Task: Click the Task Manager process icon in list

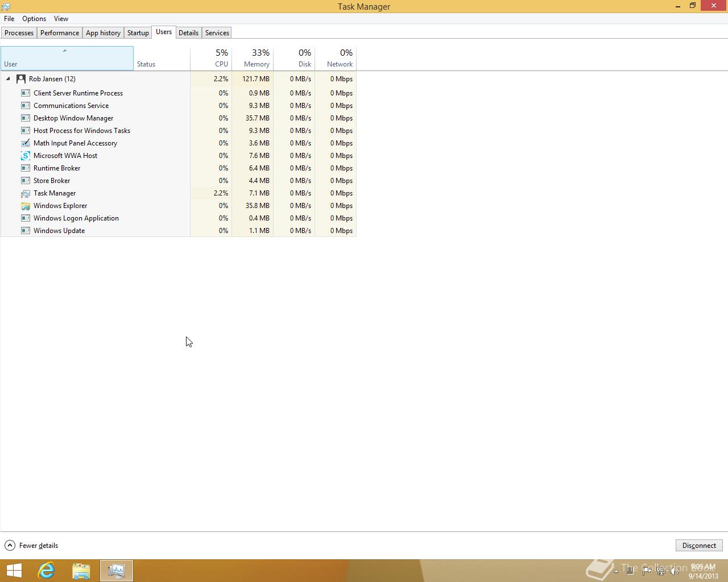Action: (x=26, y=193)
